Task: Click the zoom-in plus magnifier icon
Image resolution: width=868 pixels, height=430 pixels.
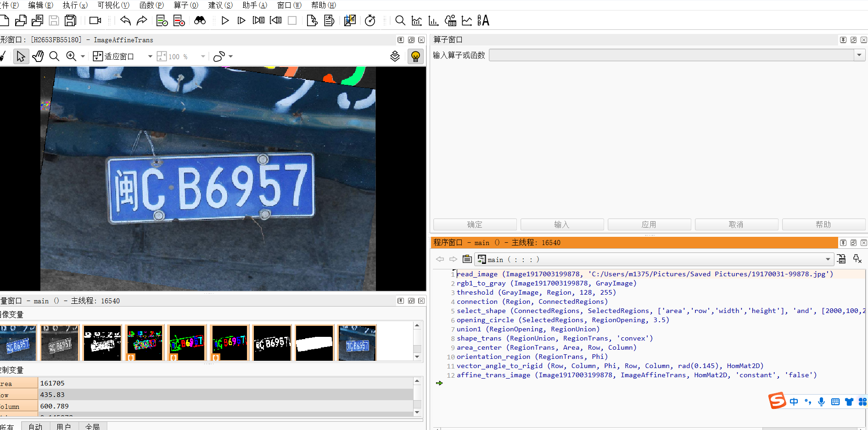Action: 71,56
